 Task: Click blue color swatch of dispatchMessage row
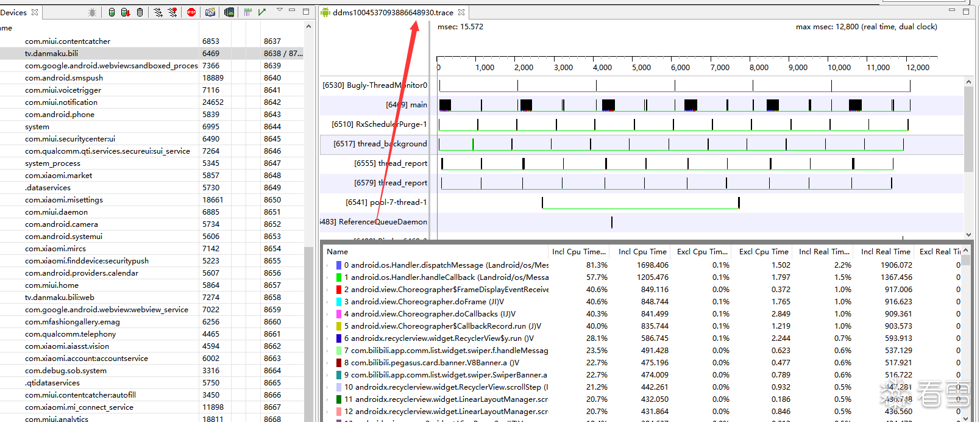pyautogui.click(x=338, y=265)
